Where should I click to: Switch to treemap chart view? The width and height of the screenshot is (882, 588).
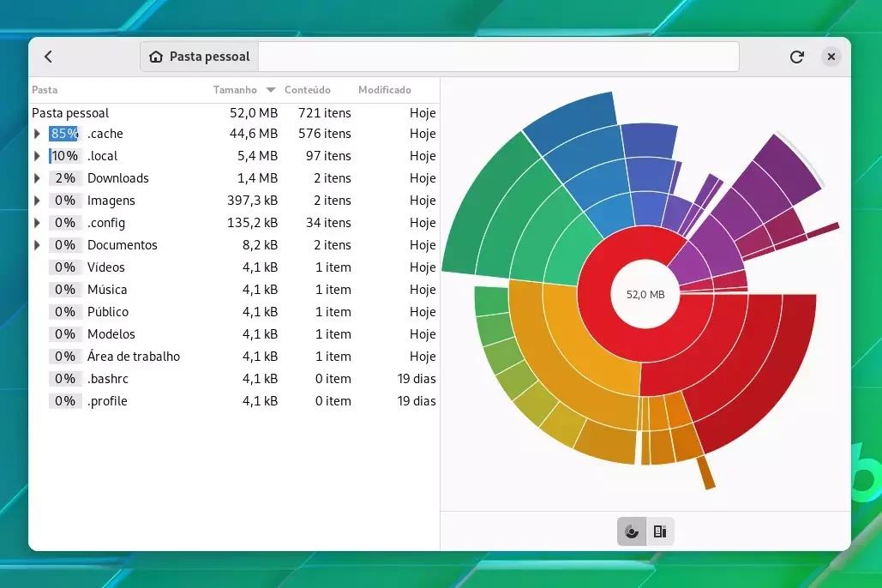click(660, 531)
